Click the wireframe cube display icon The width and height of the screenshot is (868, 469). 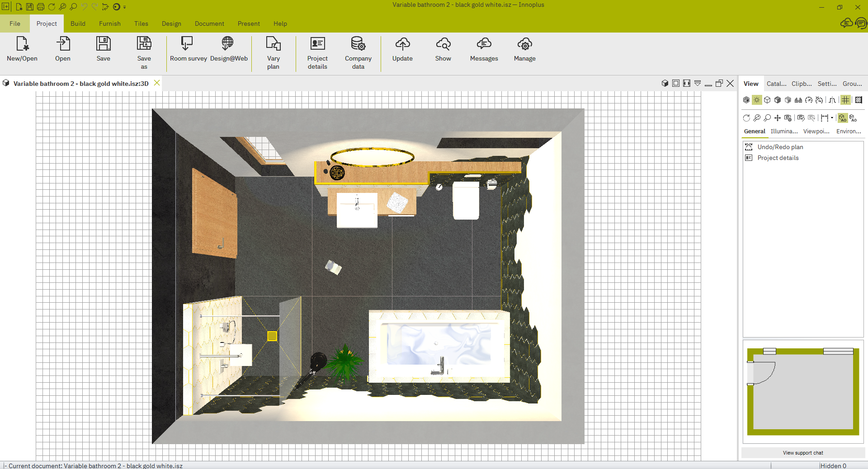(x=767, y=100)
